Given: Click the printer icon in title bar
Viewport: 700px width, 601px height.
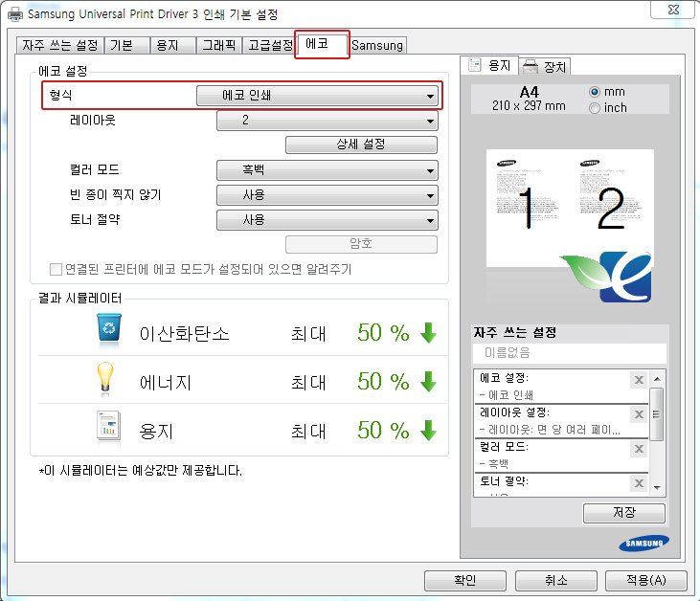Looking at the screenshot, I should point(15,14).
